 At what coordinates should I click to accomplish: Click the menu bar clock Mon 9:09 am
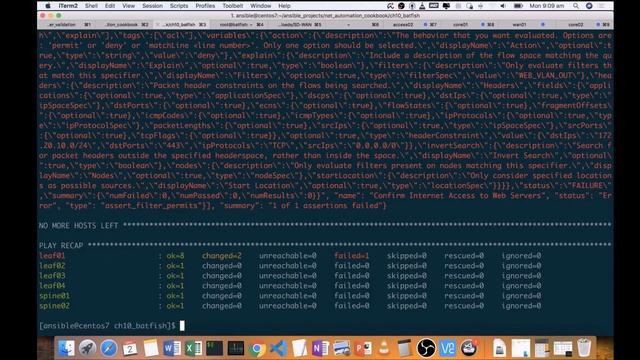click(547, 6)
